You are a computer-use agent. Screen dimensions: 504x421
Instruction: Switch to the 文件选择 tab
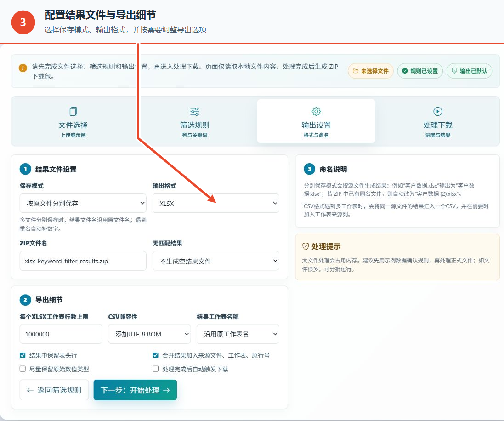[x=74, y=121]
